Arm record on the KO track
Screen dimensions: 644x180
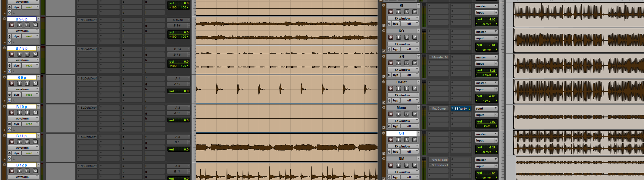[x=391, y=37]
